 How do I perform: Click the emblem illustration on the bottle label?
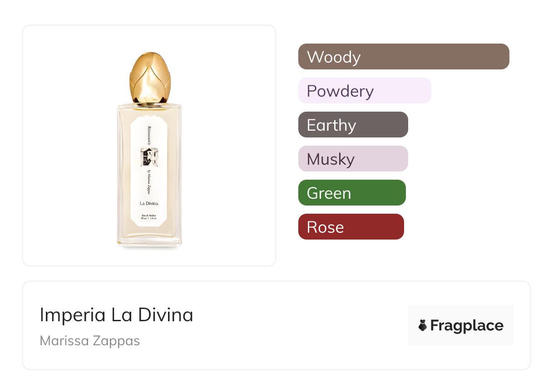[x=149, y=157]
